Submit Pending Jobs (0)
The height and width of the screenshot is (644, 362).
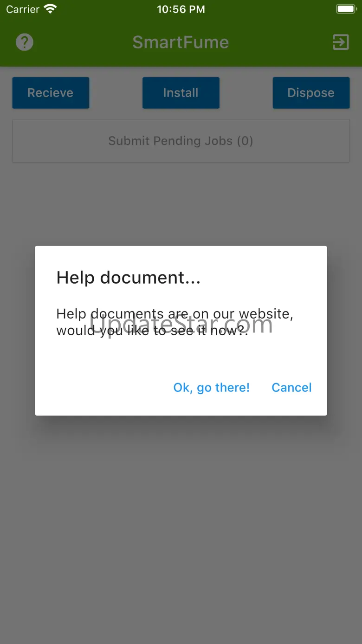tap(181, 141)
